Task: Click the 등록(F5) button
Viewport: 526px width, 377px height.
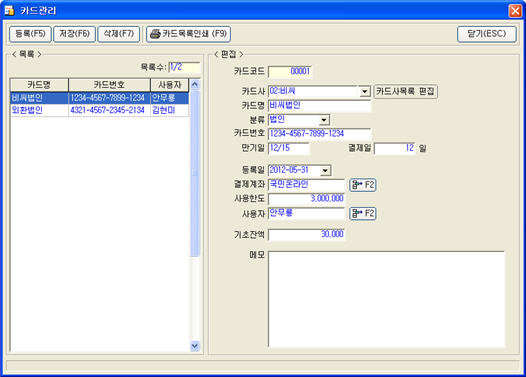Action: pyautogui.click(x=30, y=34)
